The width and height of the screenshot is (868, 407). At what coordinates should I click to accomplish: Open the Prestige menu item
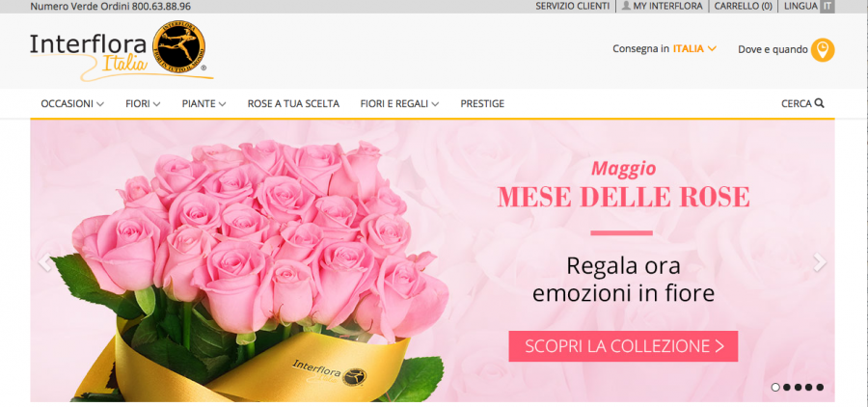coord(482,103)
